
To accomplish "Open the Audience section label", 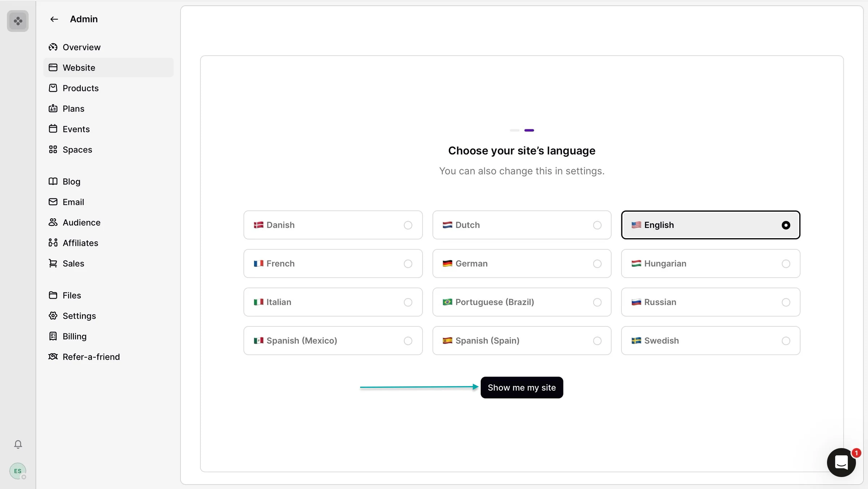I will [x=81, y=223].
